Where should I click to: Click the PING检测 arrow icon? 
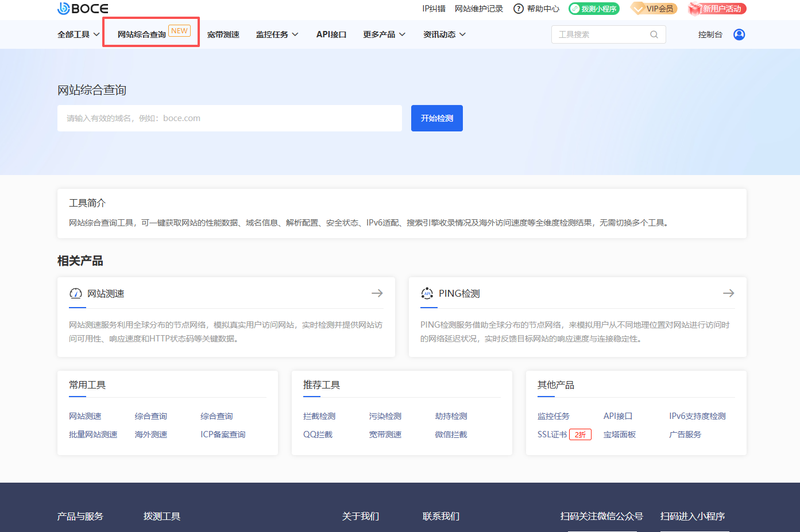728,293
